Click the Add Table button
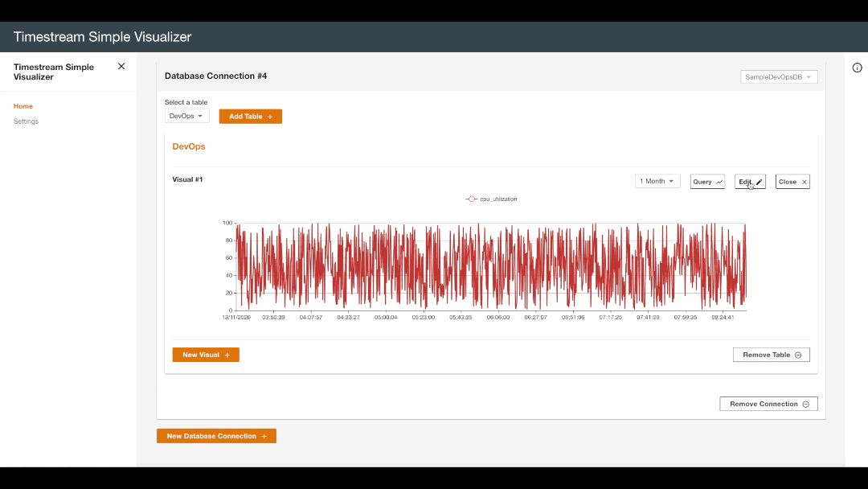868x489 pixels. (x=250, y=117)
